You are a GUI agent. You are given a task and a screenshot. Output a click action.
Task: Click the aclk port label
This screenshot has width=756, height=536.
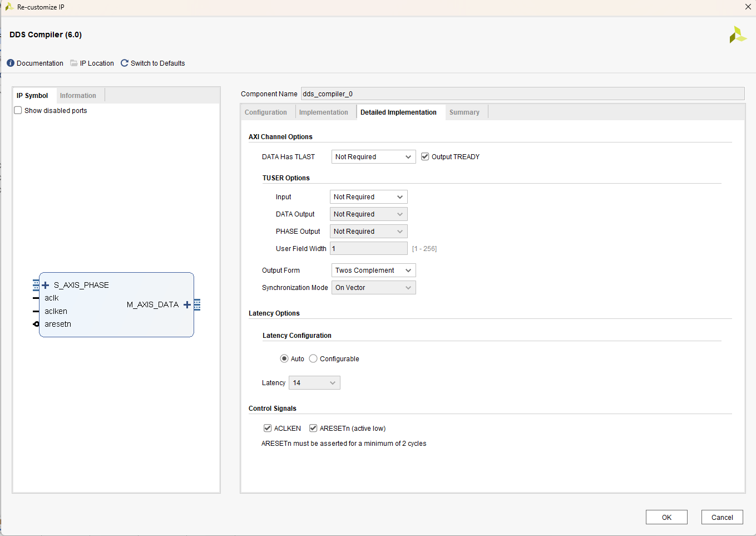tap(52, 298)
